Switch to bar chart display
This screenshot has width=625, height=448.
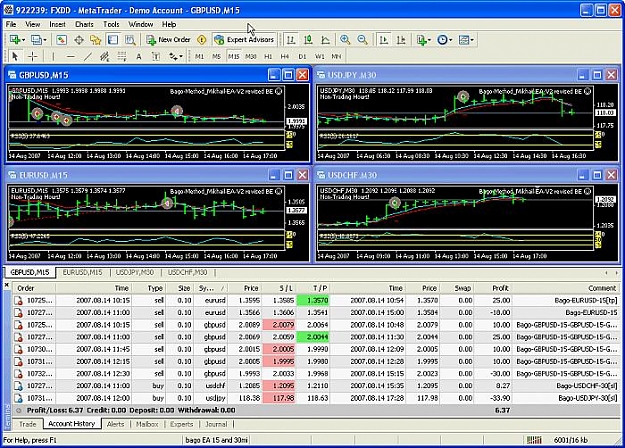291,39
